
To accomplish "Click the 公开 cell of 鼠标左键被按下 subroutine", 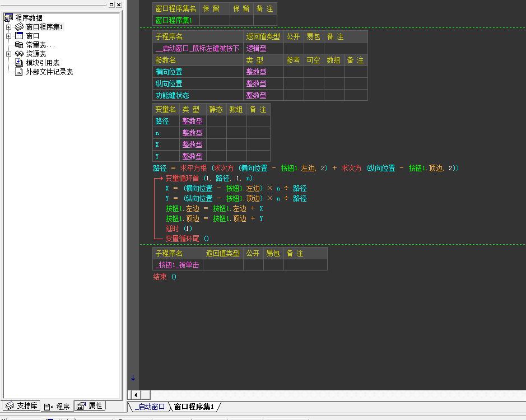I will [294, 48].
